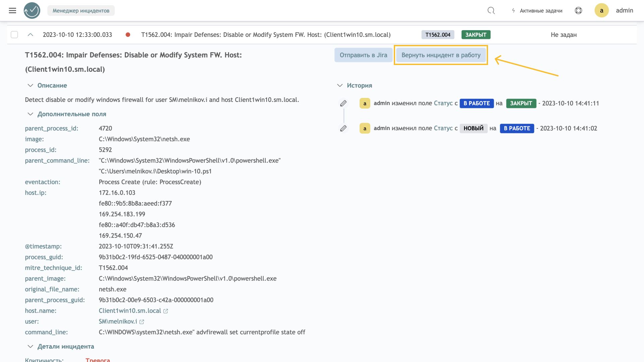
Task: Tick the incident row checkbox
Action: [14, 35]
